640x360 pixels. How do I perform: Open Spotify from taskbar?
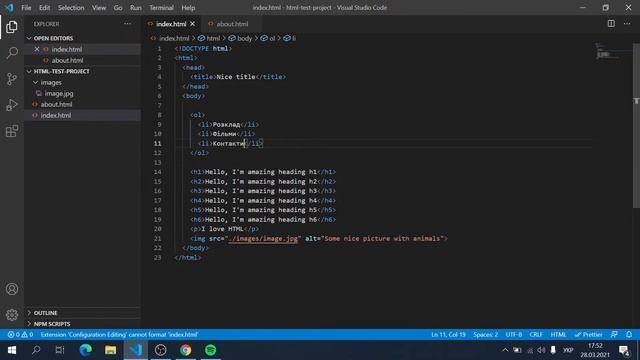(x=211, y=350)
